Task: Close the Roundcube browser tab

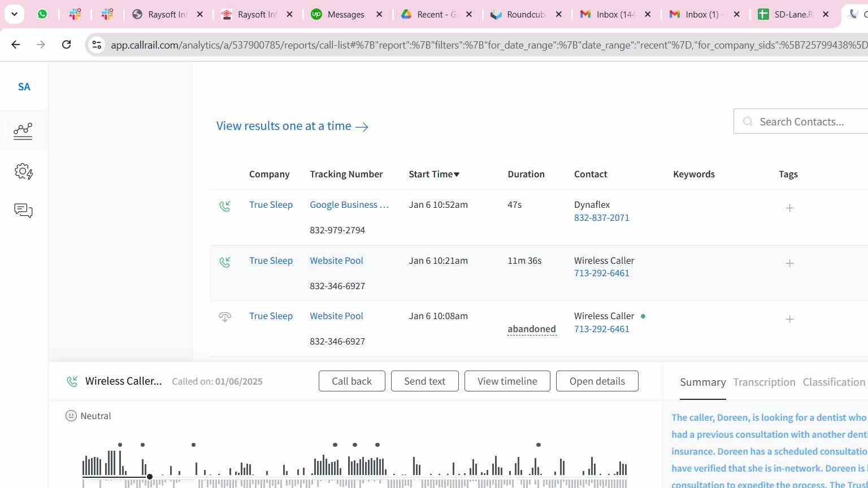Action: pos(559,15)
